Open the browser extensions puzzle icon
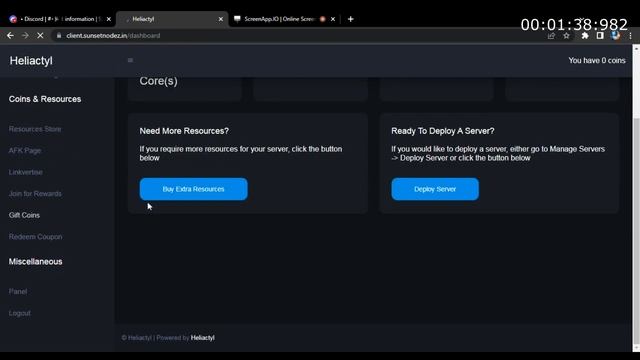The height and width of the screenshot is (360, 640). point(585,36)
